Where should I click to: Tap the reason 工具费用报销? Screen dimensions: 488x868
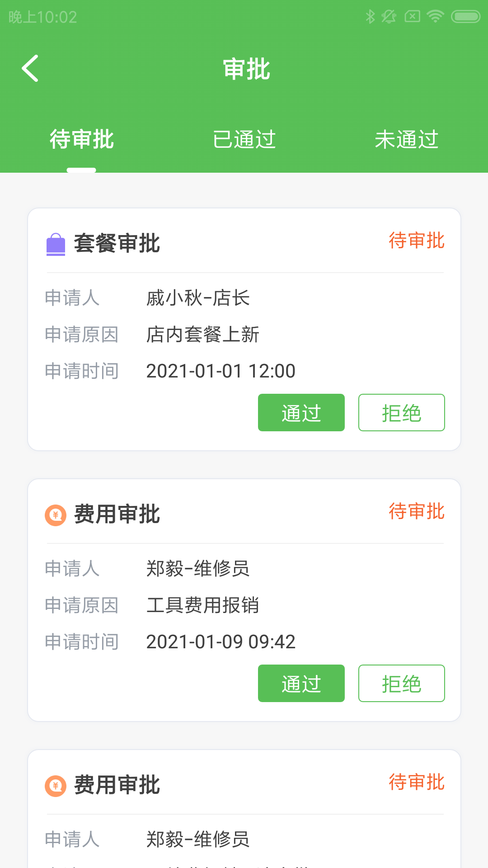pos(202,605)
